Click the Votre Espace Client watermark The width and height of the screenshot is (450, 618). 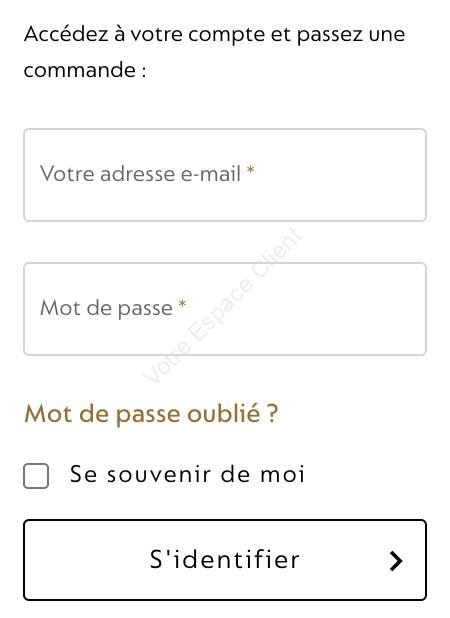[x=223, y=305]
